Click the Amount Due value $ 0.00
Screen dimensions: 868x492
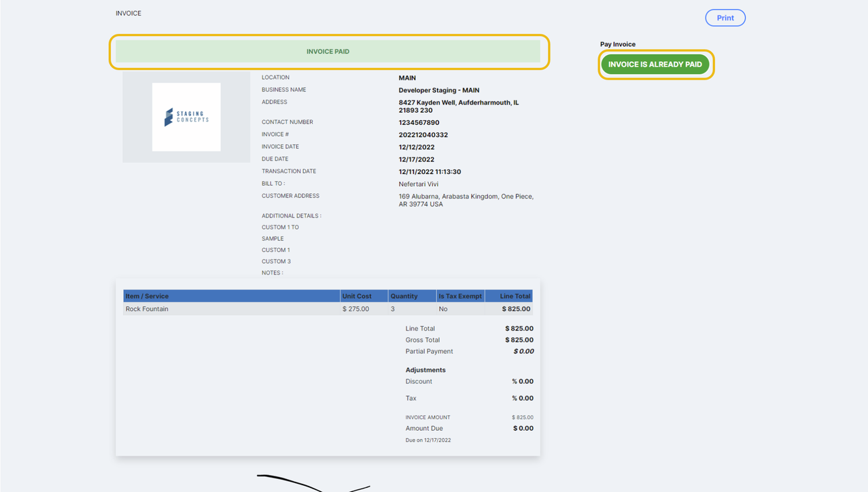(x=523, y=429)
